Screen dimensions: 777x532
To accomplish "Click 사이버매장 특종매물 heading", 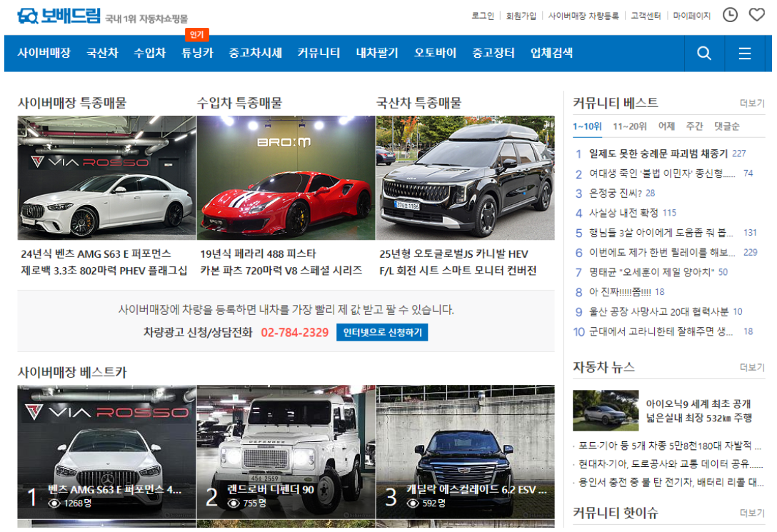I will [x=72, y=103].
